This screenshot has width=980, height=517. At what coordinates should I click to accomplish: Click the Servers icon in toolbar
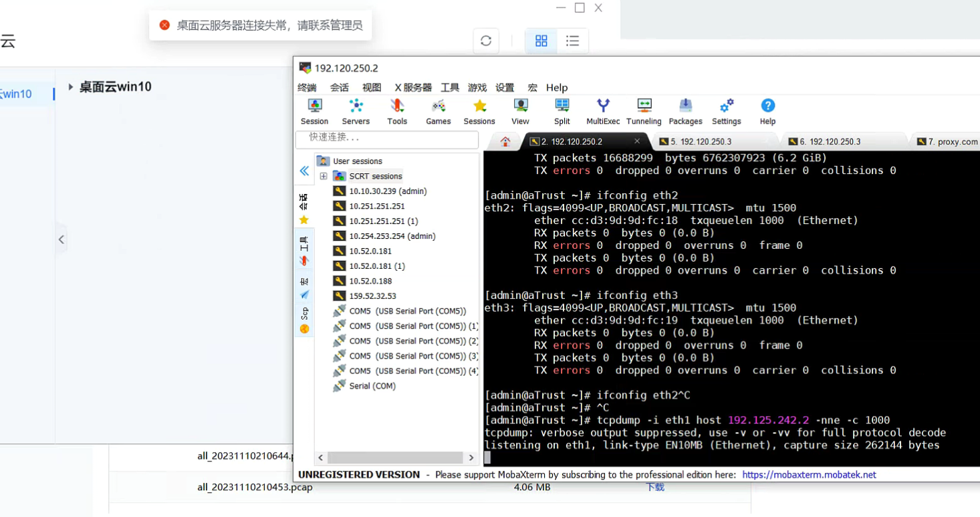tap(356, 112)
